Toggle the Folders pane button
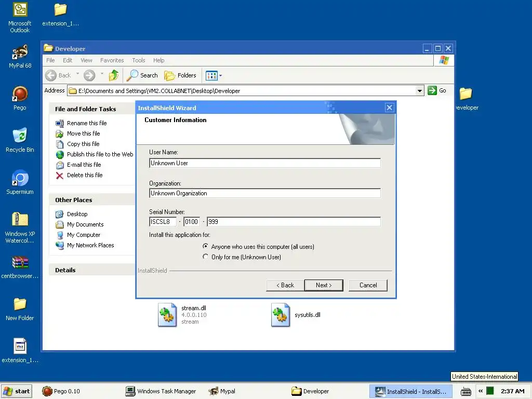532x399 pixels. pos(180,75)
